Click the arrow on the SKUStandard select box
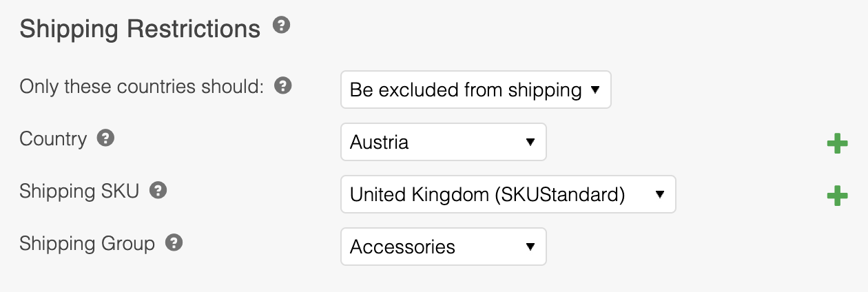Viewport: 868px width, 292px height. [x=659, y=194]
